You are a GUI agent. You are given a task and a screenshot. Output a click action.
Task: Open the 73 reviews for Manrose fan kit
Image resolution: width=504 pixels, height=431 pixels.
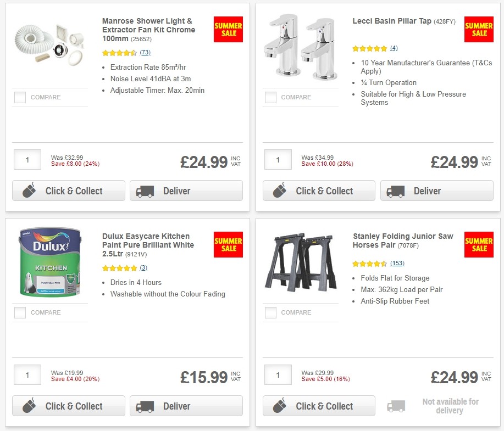click(x=145, y=53)
